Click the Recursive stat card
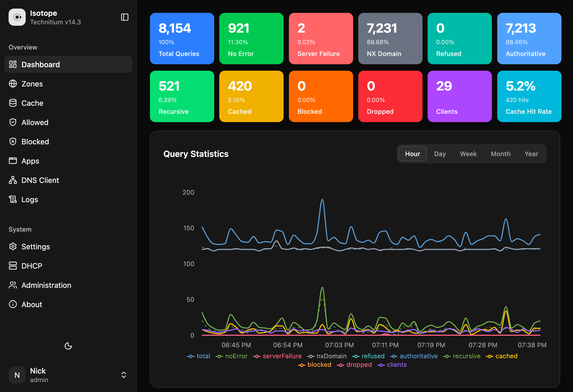This screenshot has width=573, height=392. (x=182, y=96)
